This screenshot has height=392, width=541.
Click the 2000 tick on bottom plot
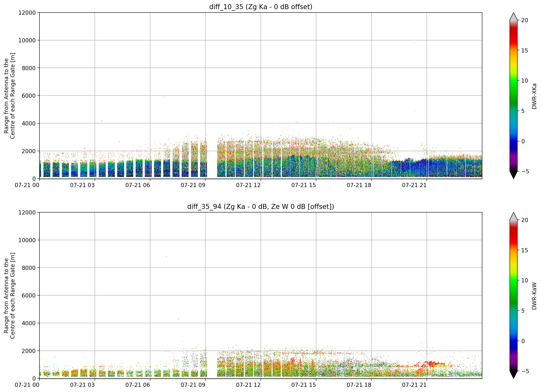coord(29,351)
